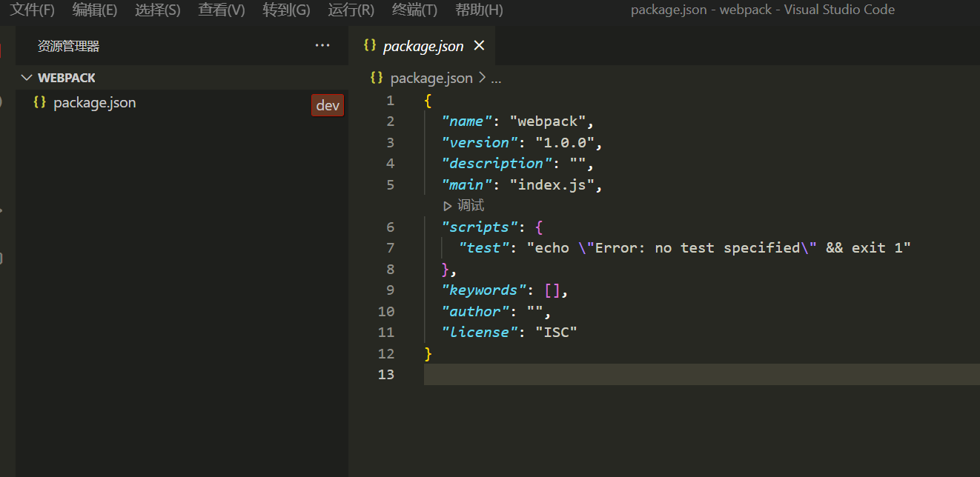This screenshot has width=980, height=477.
Task: Click the chevron after package.json in breadcrumbs
Action: coord(482,77)
